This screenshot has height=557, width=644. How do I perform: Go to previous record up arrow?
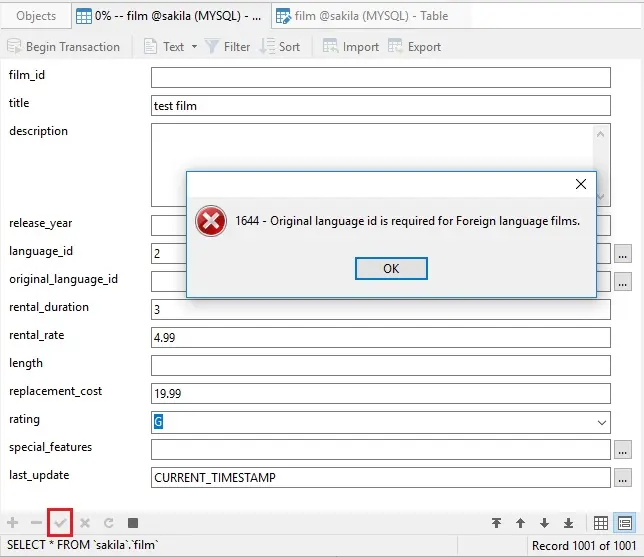coord(520,523)
